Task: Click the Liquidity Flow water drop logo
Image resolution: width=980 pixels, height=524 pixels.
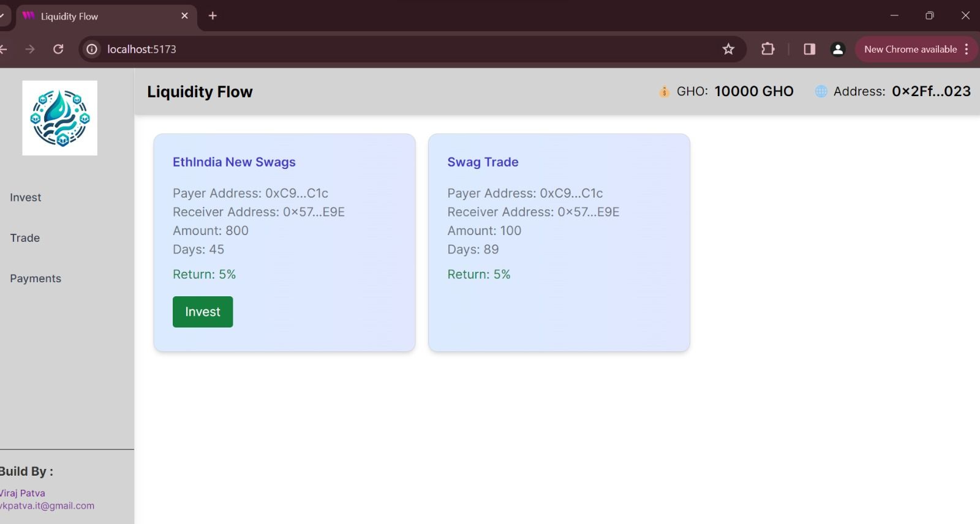Action: [60, 118]
